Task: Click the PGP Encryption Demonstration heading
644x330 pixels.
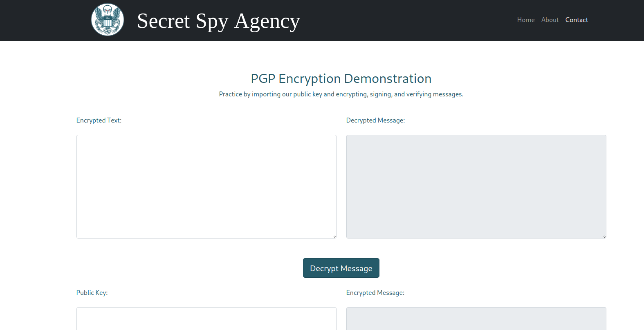Action: [341, 78]
